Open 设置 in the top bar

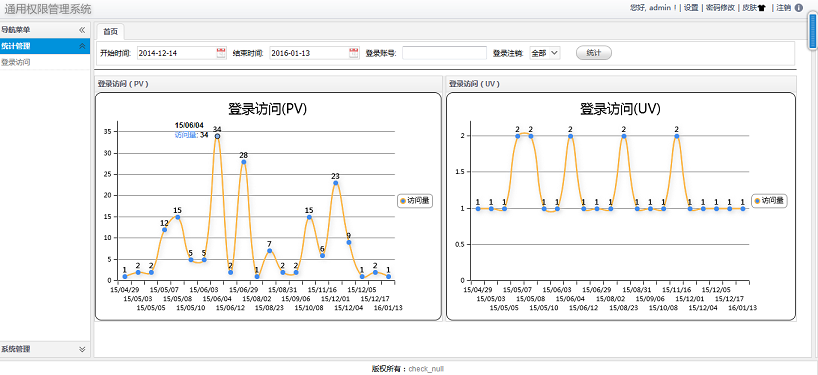pyautogui.click(x=691, y=7)
